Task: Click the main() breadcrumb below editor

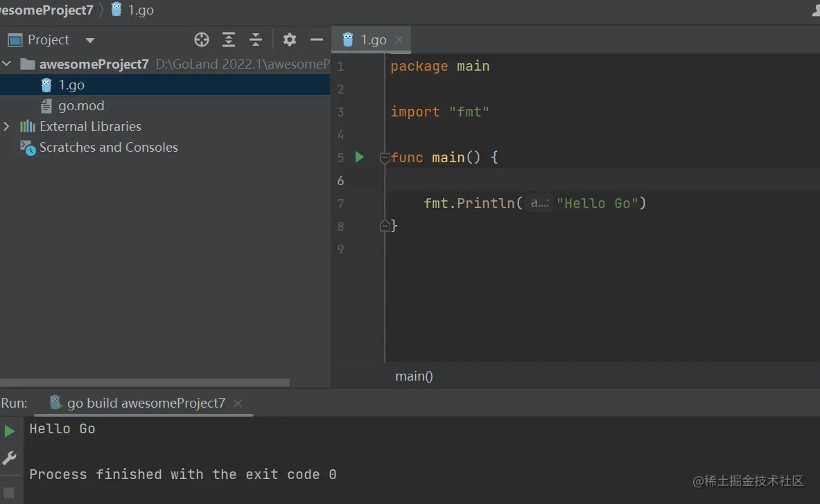Action: (x=414, y=376)
